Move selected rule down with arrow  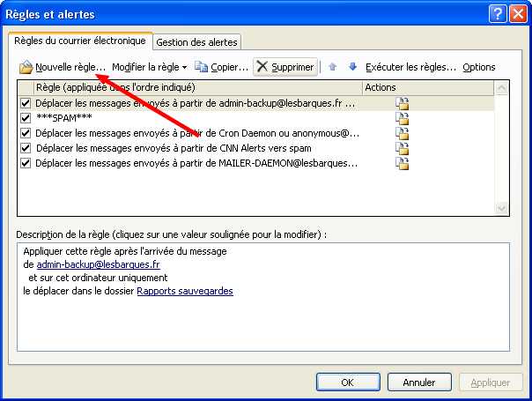click(x=352, y=67)
